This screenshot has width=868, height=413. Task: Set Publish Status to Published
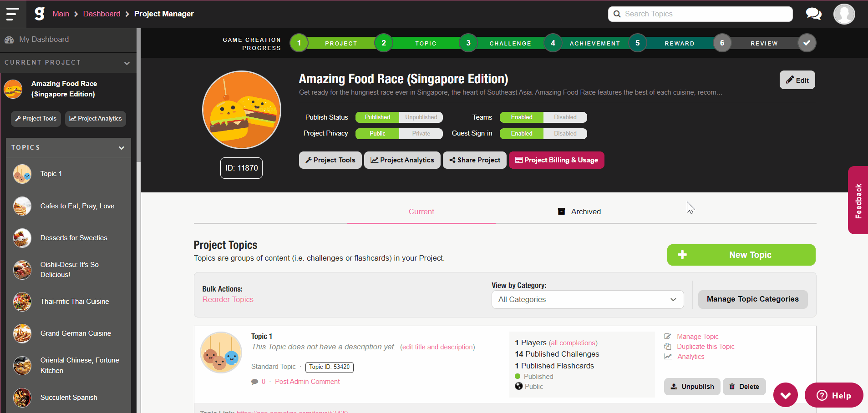(x=377, y=117)
